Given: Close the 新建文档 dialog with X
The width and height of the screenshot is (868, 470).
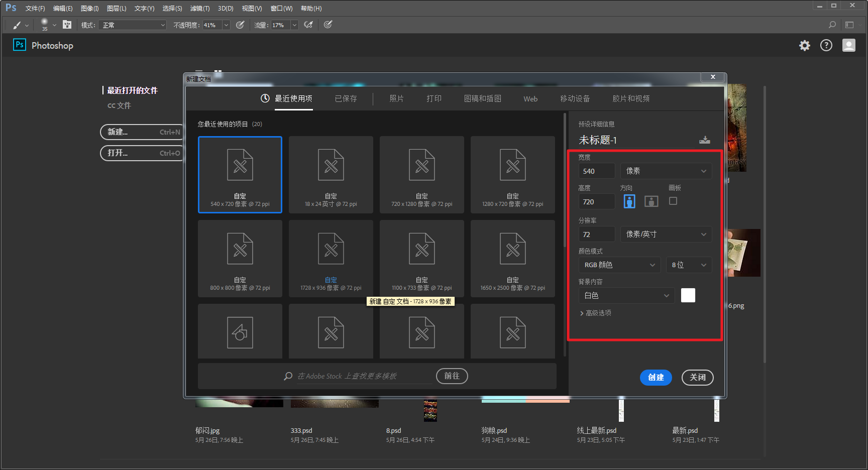Looking at the screenshot, I should 713,77.
